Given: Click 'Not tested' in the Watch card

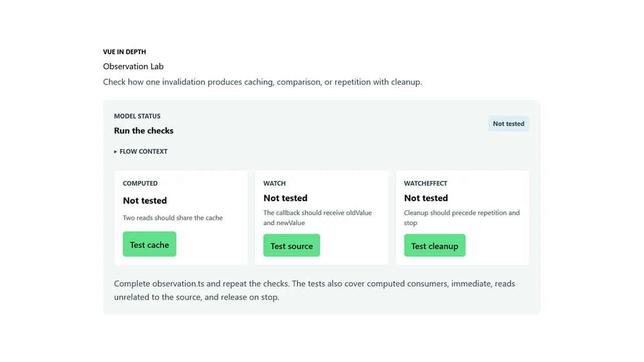Looking at the screenshot, I should [x=285, y=198].
